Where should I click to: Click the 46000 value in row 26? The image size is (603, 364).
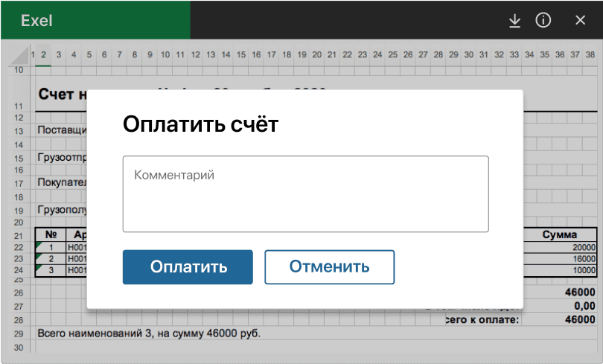pyautogui.click(x=580, y=292)
